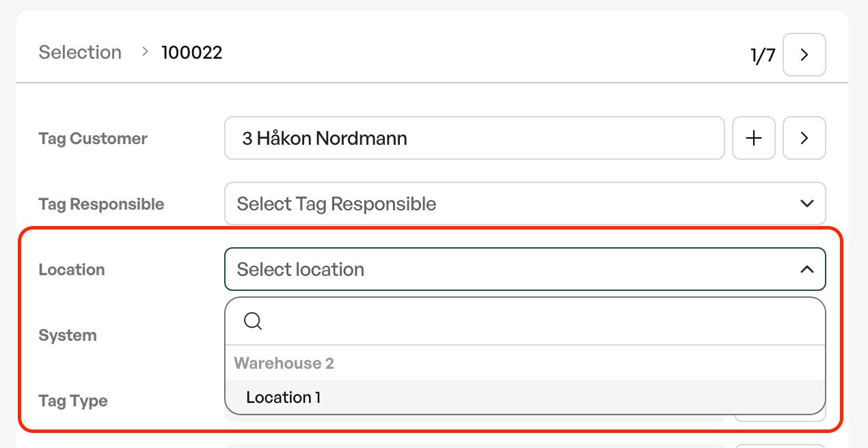Go to next record with top arrow
Image resolution: width=868 pixels, height=448 pixels.
pyautogui.click(x=804, y=55)
